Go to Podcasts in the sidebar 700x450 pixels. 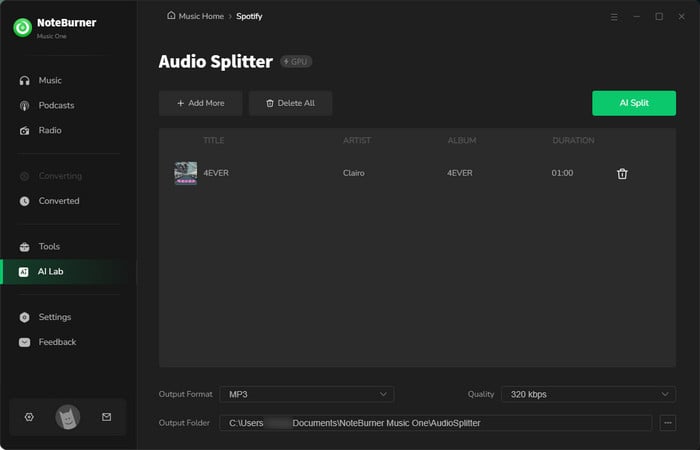click(56, 105)
